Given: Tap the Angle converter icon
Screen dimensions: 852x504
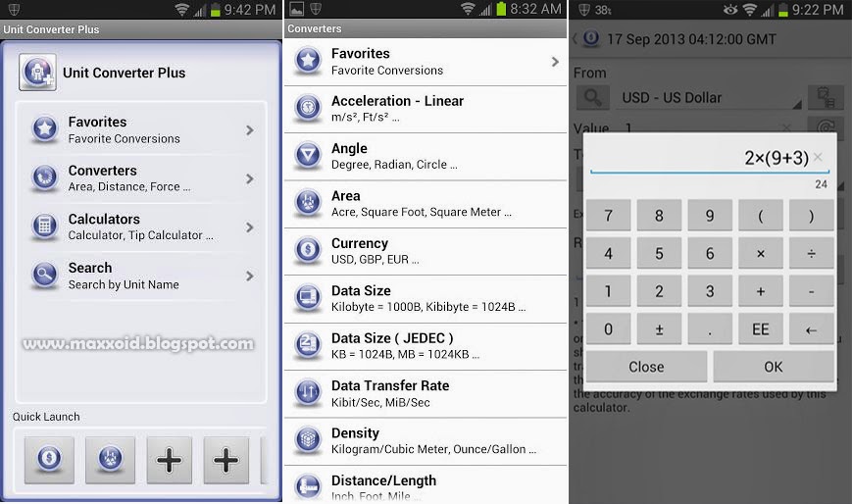Looking at the screenshot, I should point(308,155).
